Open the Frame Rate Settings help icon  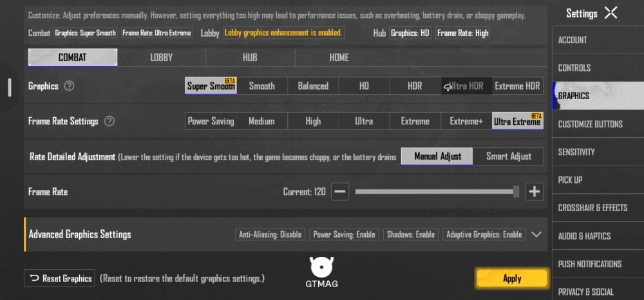tap(109, 122)
